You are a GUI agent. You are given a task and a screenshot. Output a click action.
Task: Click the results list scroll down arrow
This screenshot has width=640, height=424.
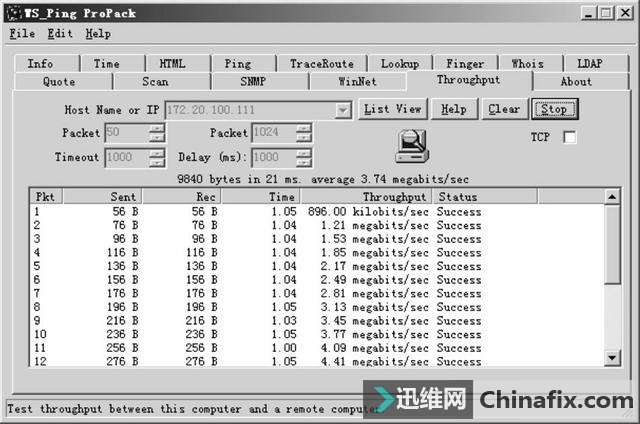coord(612,358)
